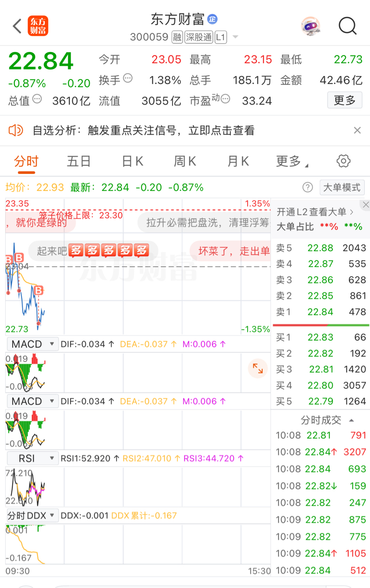Select 买1 order at 22.83
Image resolution: width=370 pixels, height=588 pixels.
point(321,337)
